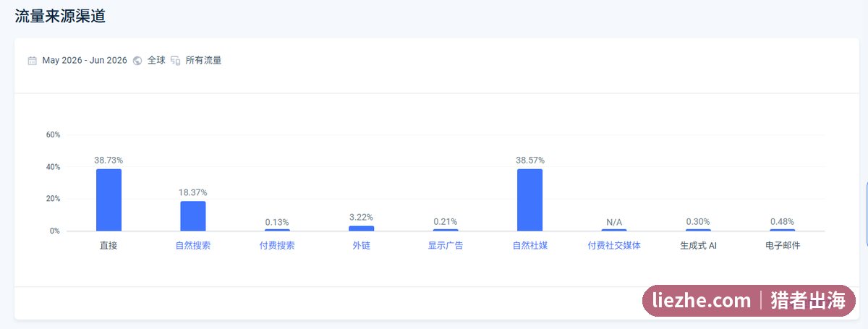Click the 自然社媒 bar showing 38.57%

530,200
